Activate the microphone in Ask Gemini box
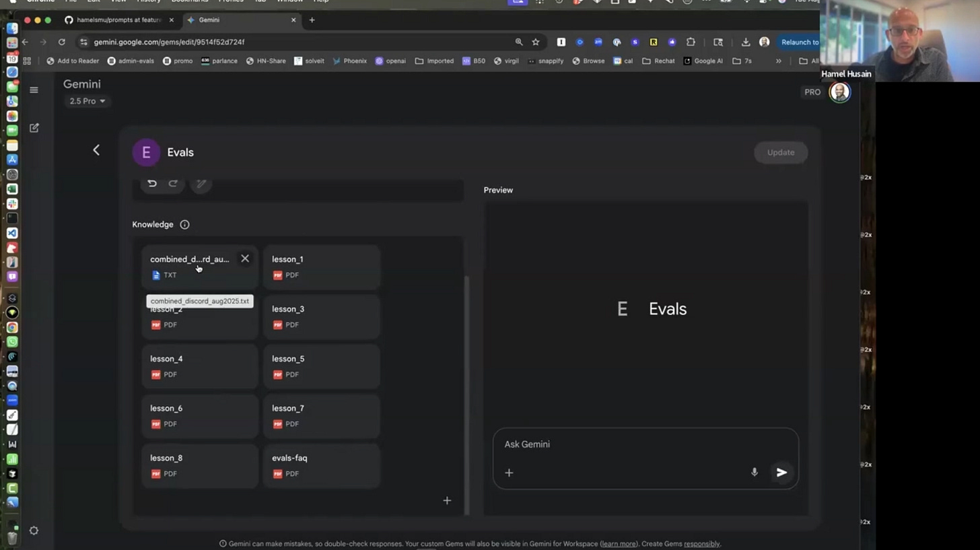This screenshot has width=980, height=550. (755, 473)
